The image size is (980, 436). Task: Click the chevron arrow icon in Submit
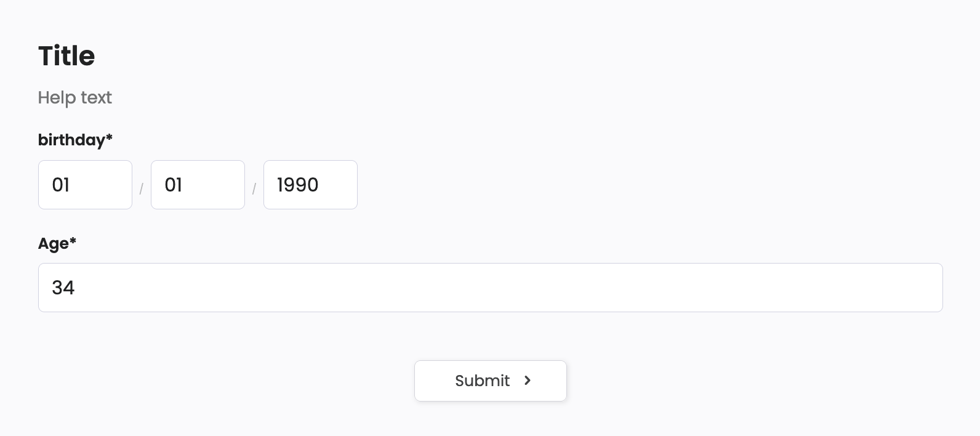pos(528,381)
